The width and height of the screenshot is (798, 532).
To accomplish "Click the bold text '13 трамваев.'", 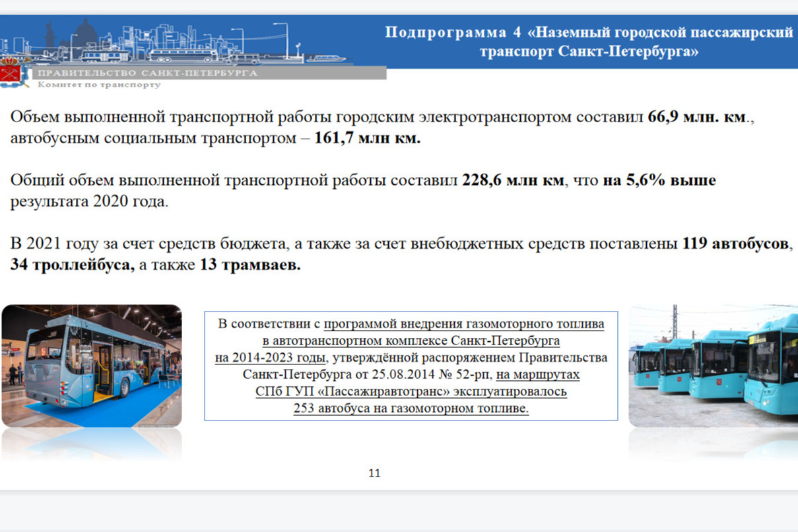I will point(249,265).
